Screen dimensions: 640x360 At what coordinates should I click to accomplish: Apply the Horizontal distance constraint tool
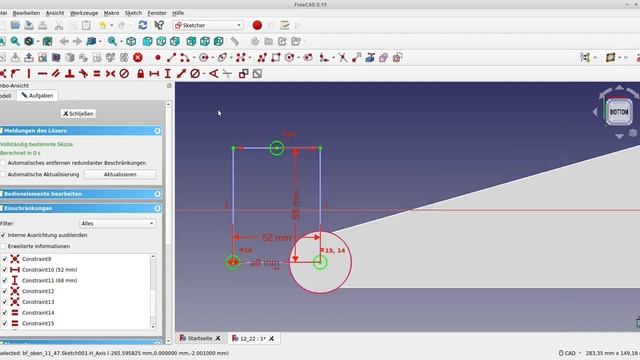[154, 73]
